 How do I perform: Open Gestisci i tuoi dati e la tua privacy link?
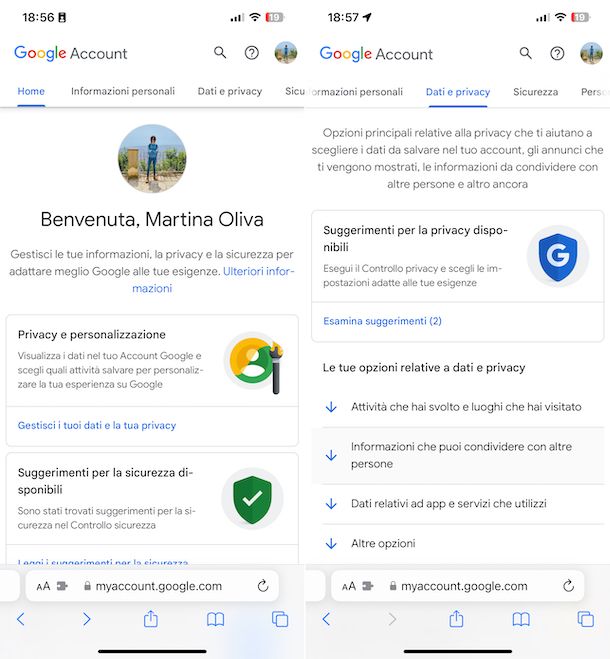tap(97, 425)
